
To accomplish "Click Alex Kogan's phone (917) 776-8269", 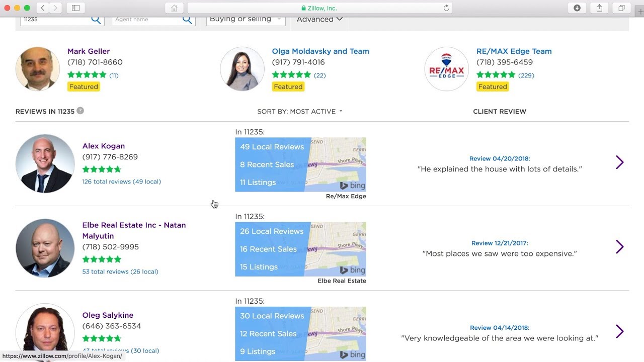I will pyautogui.click(x=110, y=157).
